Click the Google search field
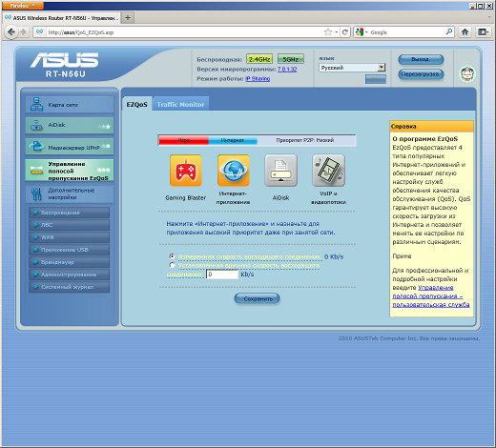Screen dimensions: 496x448 click(x=407, y=32)
